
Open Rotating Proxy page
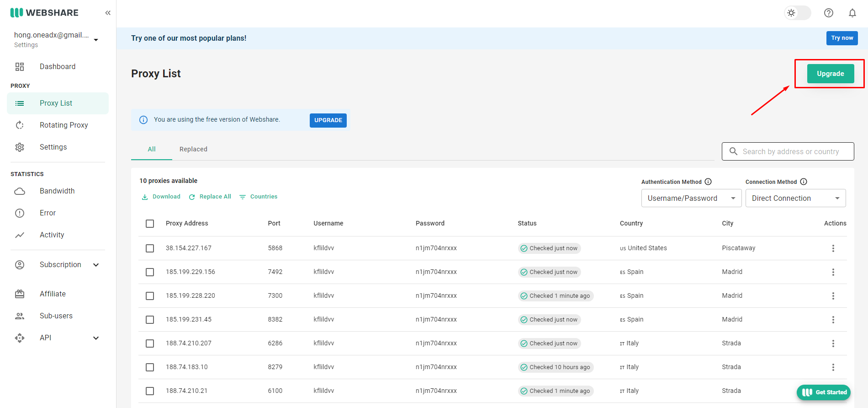pyautogui.click(x=58, y=125)
